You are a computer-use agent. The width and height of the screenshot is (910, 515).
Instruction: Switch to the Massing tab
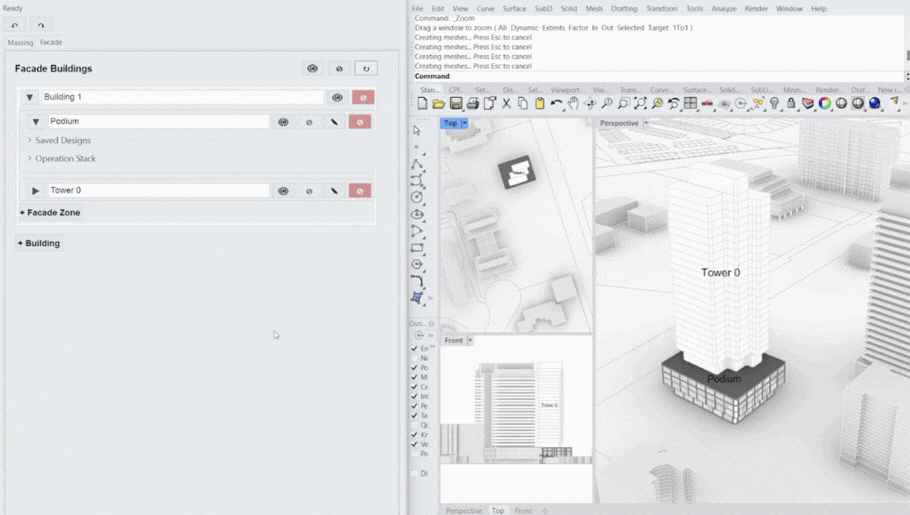[20, 42]
